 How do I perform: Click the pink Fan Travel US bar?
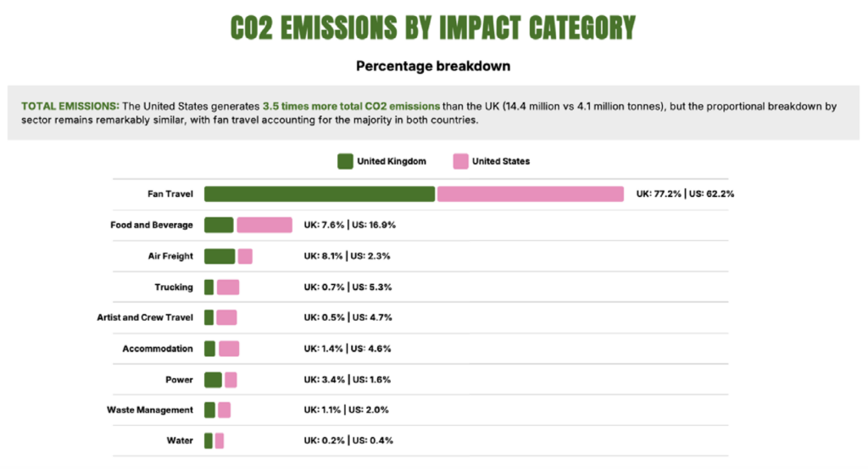tap(531, 194)
